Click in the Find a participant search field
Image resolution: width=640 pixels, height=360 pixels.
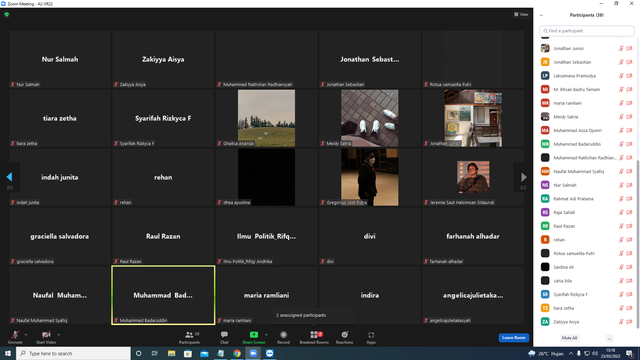pyautogui.click(x=587, y=31)
